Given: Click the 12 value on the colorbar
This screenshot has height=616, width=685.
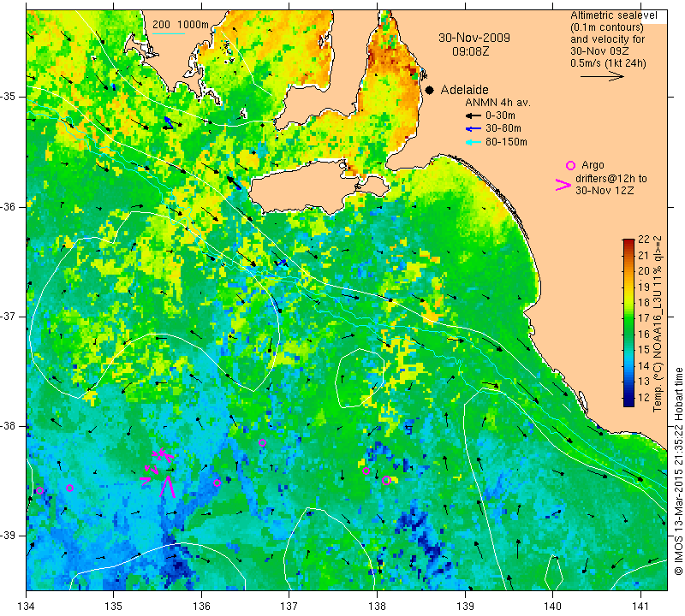Looking at the screenshot, I should 644,397.
